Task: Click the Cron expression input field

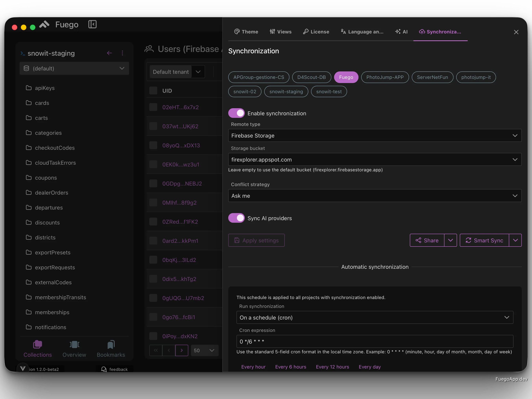Action: point(375,341)
